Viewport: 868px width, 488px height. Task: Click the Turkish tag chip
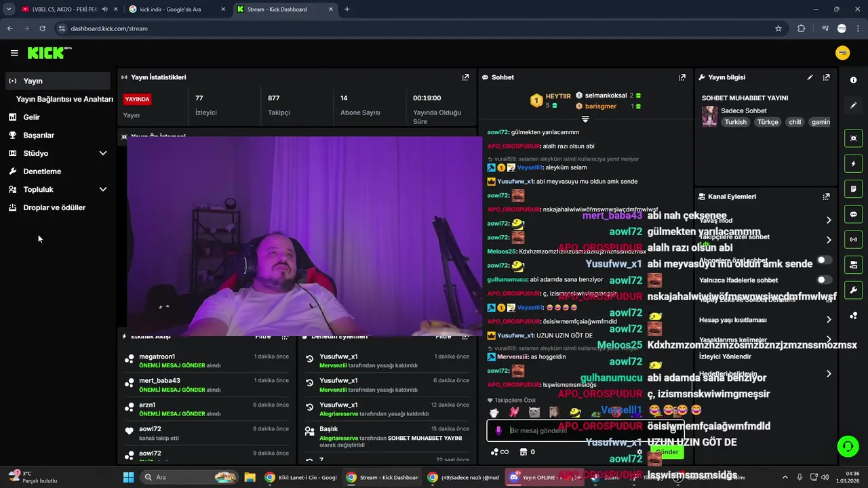click(735, 122)
